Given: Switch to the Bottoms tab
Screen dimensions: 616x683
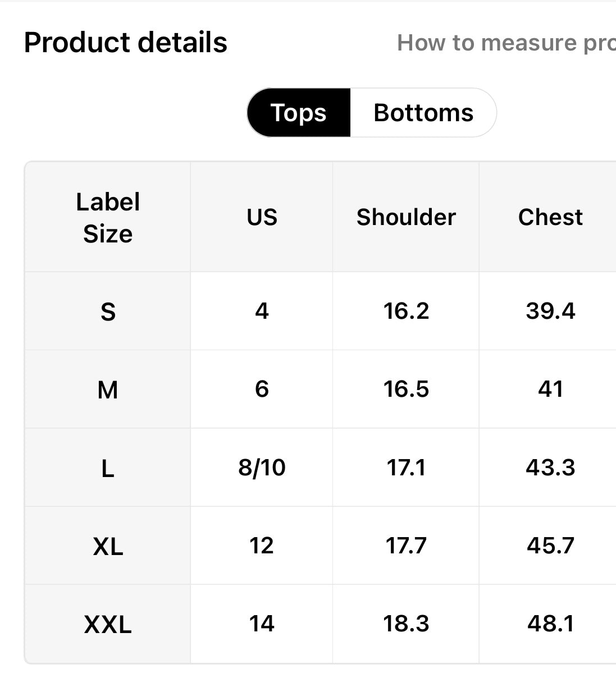Looking at the screenshot, I should [x=423, y=113].
